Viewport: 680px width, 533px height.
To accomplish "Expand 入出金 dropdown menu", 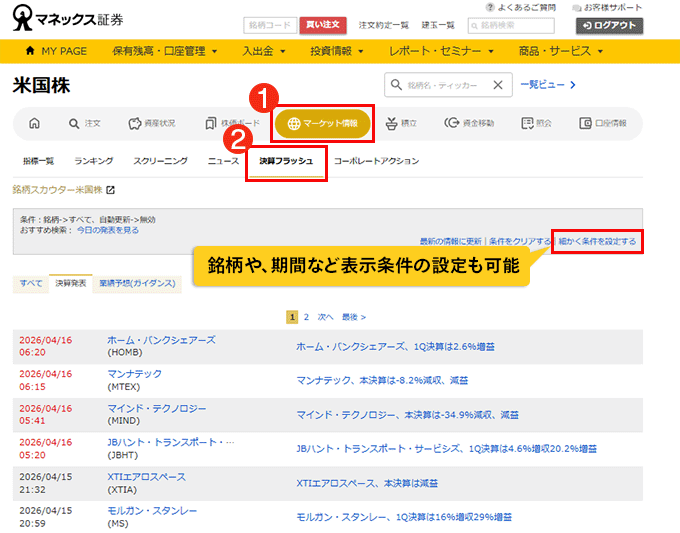I will click(264, 50).
